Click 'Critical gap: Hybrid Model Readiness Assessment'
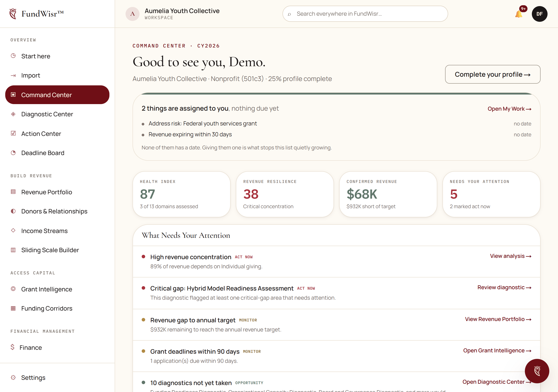This screenshot has width=558, height=392. [x=222, y=288]
